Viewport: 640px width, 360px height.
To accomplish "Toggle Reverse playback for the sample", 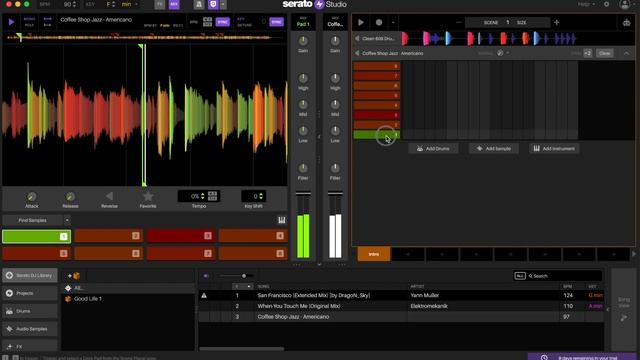I will pos(109,196).
